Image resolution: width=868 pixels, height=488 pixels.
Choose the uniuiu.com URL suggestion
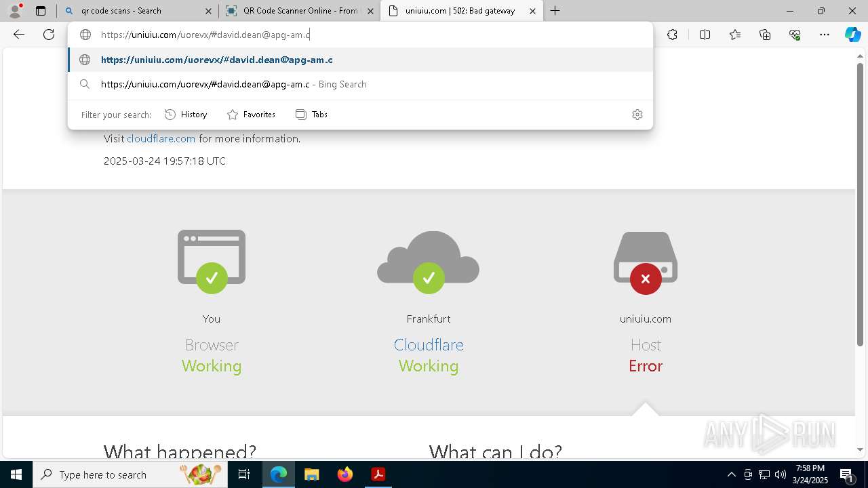tap(360, 60)
